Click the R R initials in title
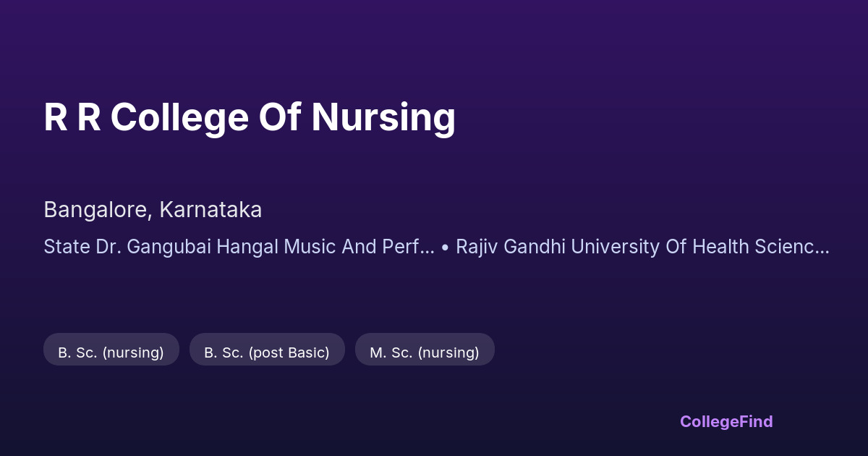868x456 pixels. point(72,117)
